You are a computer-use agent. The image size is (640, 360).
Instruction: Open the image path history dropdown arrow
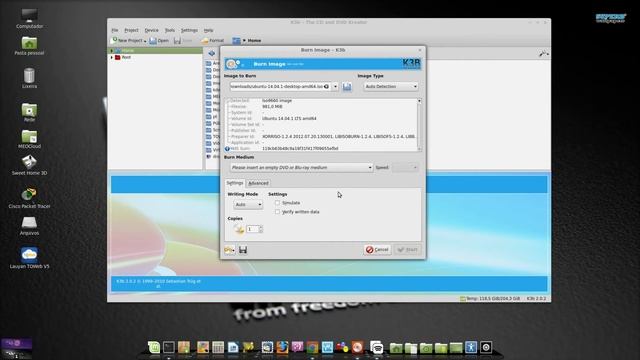click(336, 87)
